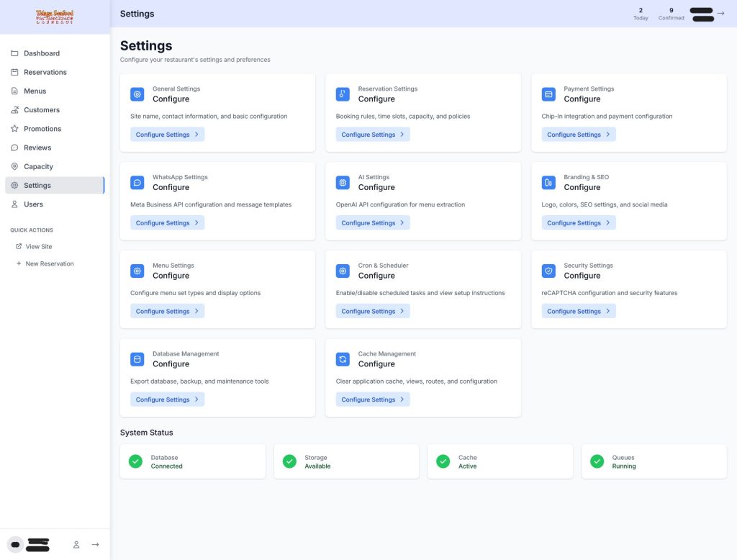Viewport: 737px width, 560px height.
Task: Open Configure Settings for Cron & Scheduler
Action: (x=373, y=312)
